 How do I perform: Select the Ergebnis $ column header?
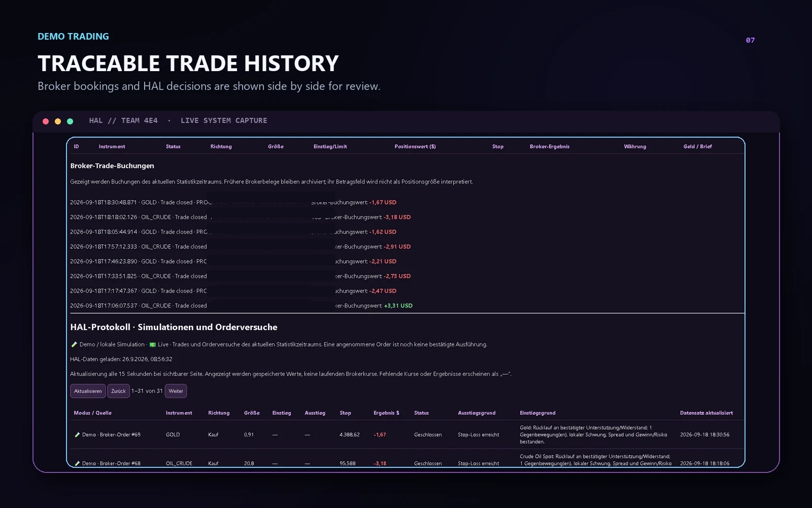pos(386,413)
